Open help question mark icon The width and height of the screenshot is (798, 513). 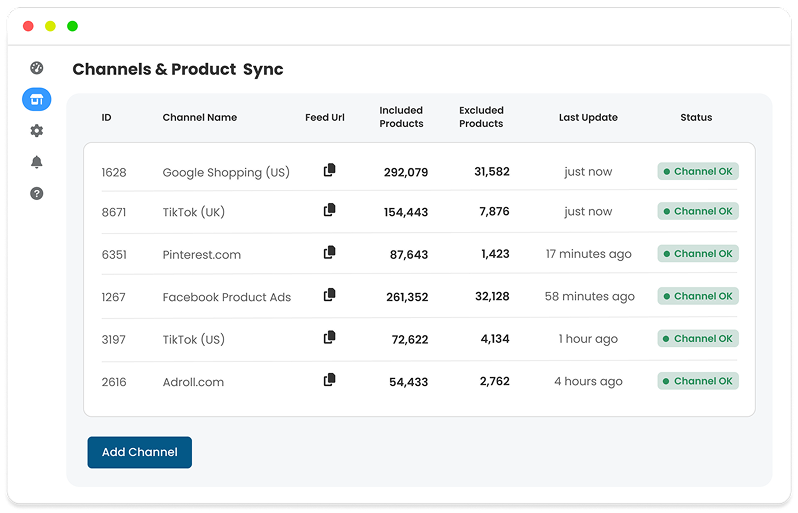[x=37, y=193]
